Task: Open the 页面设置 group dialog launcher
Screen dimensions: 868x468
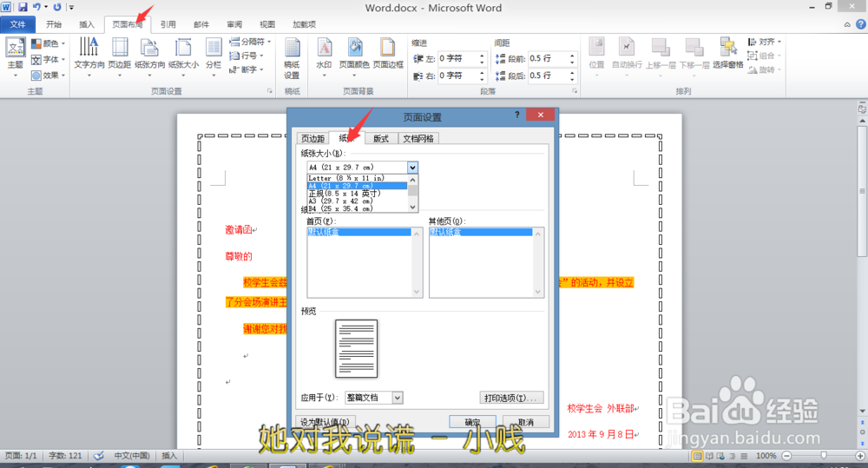Action: pyautogui.click(x=270, y=91)
